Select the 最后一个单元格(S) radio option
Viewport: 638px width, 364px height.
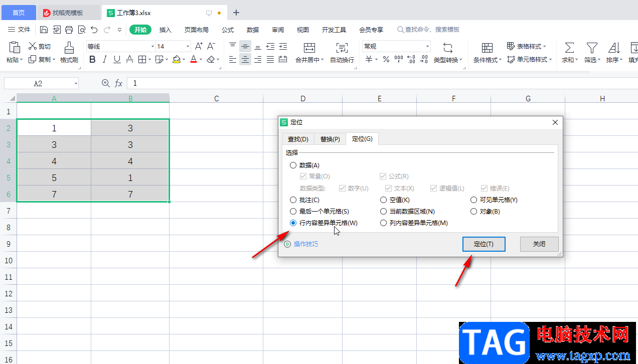click(x=293, y=211)
